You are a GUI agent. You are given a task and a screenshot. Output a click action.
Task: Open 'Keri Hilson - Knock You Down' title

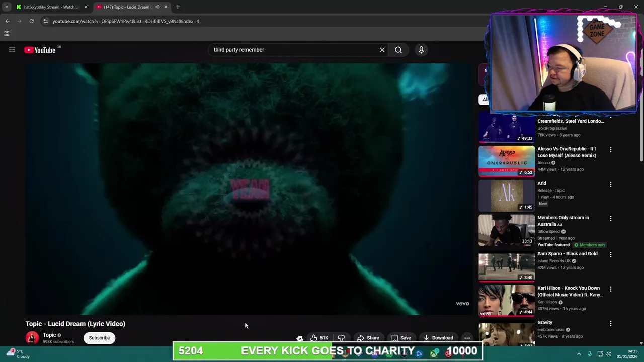tap(570, 292)
